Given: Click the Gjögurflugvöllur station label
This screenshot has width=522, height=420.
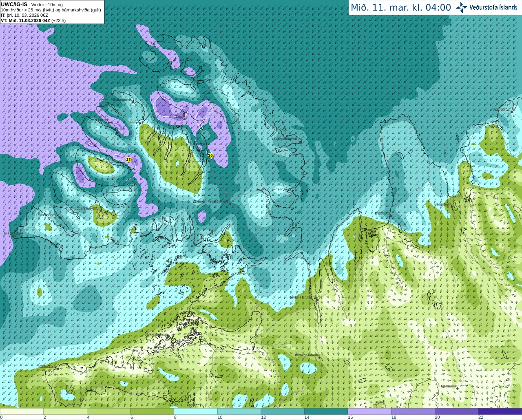Looking at the screenshot, I should (287, 139).
